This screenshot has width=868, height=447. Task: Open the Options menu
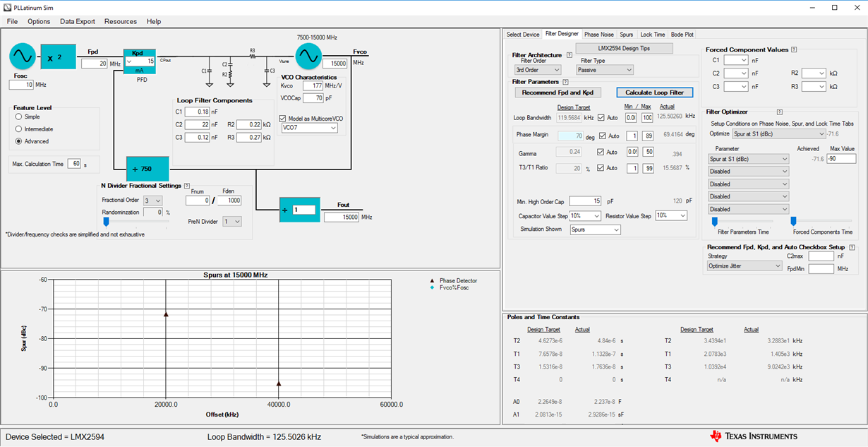[x=39, y=21]
